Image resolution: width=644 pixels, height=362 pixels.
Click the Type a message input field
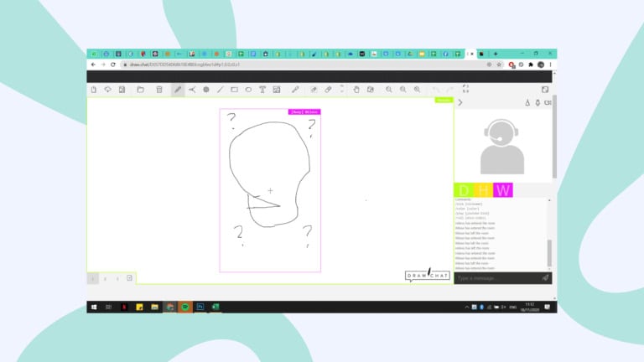(x=497, y=278)
